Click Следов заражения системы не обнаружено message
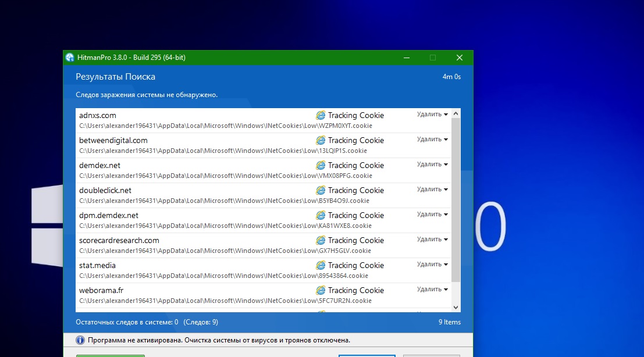The width and height of the screenshot is (644, 357). pyautogui.click(x=147, y=95)
